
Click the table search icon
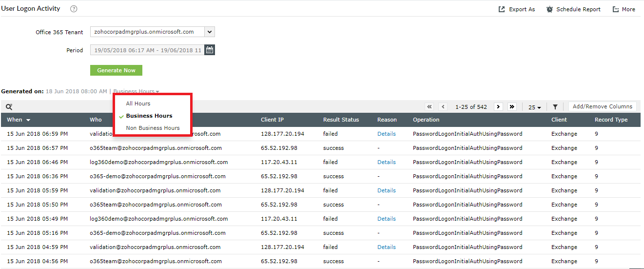(x=9, y=107)
